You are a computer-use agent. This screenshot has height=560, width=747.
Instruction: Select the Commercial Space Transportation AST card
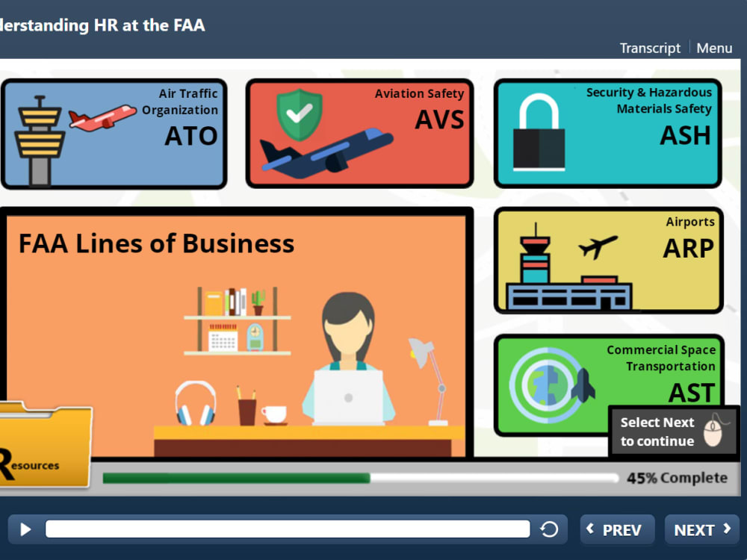pos(609,385)
